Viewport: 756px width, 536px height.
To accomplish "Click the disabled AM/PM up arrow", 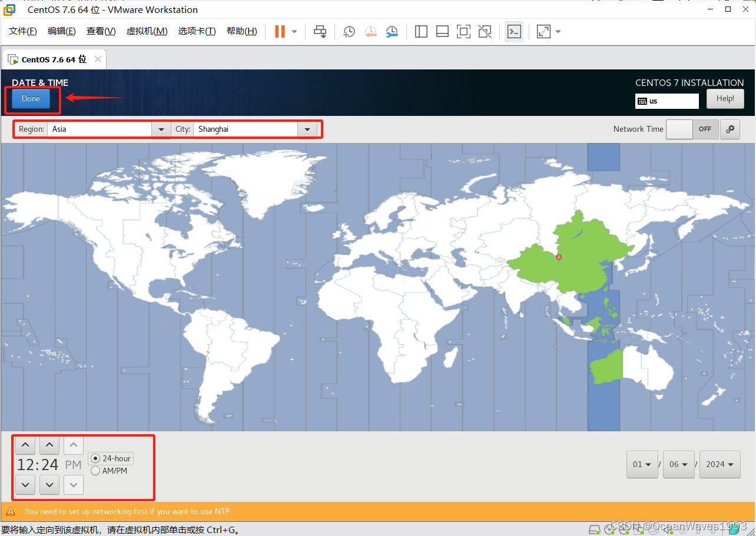I will coord(74,445).
